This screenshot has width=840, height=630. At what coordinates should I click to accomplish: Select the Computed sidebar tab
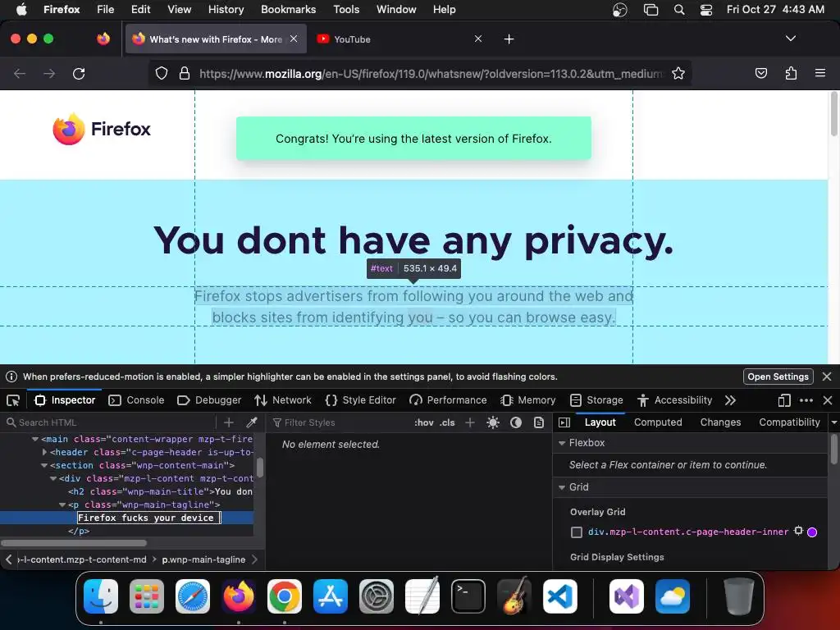coord(658,422)
